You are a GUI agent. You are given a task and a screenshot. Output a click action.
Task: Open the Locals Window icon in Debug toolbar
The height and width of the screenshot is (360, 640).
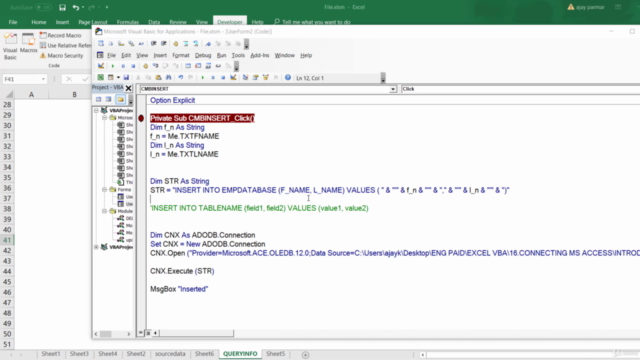pyautogui.click(x=188, y=66)
